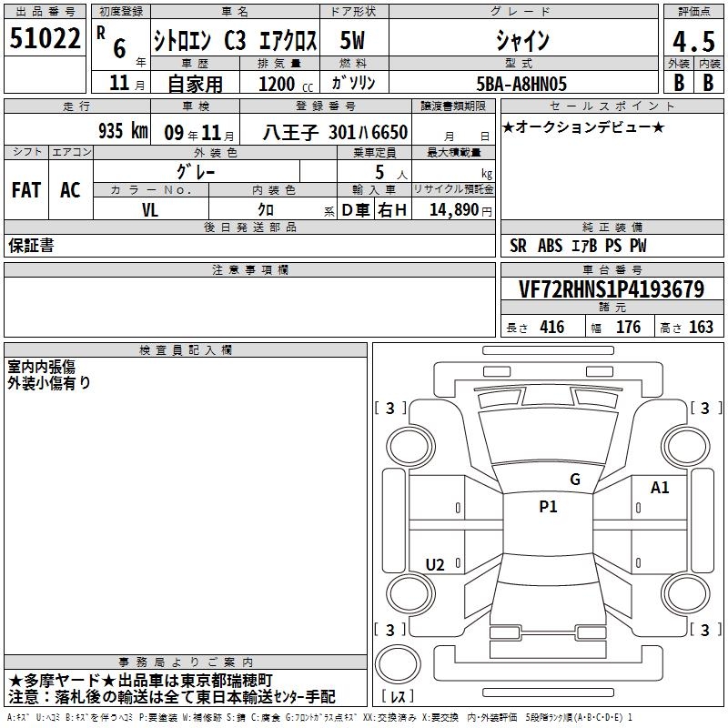Screen dimensions: 728x728
Task: Select the エアB airbag equipment code
Action: [584, 246]
